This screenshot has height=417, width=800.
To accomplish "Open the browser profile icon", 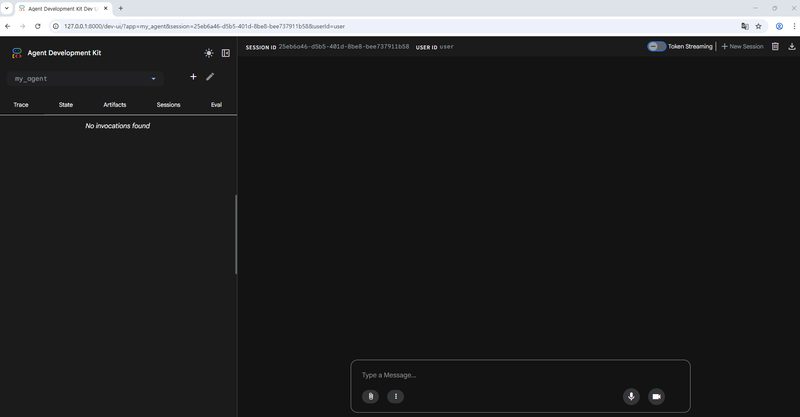I will pos(779,26).
